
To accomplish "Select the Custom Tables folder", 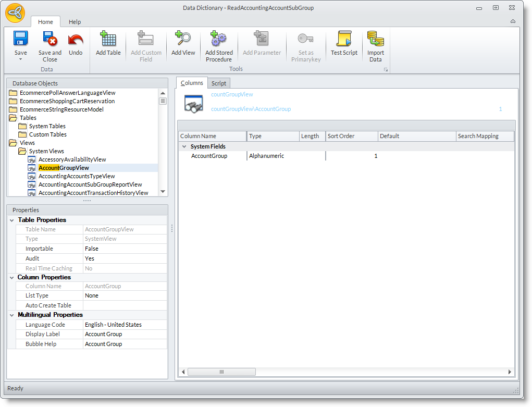I will pos(47,134).
